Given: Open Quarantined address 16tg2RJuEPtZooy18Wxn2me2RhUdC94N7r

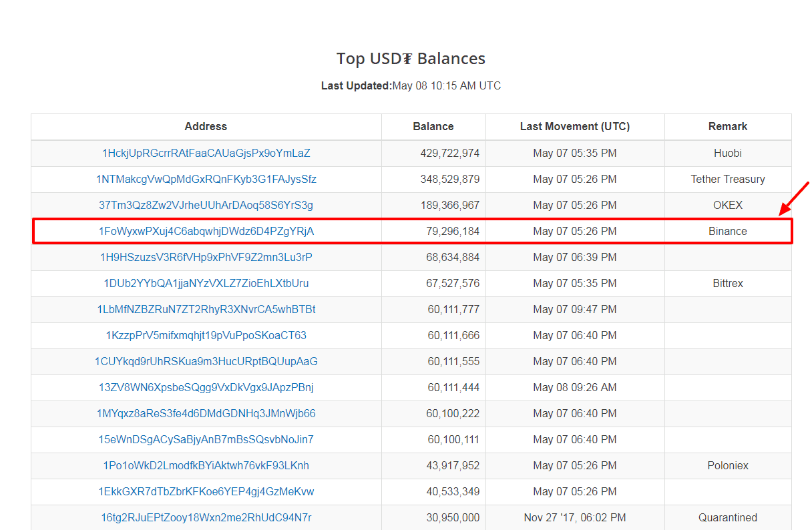Looking at the screenshot, I should [x=206, y=518].
